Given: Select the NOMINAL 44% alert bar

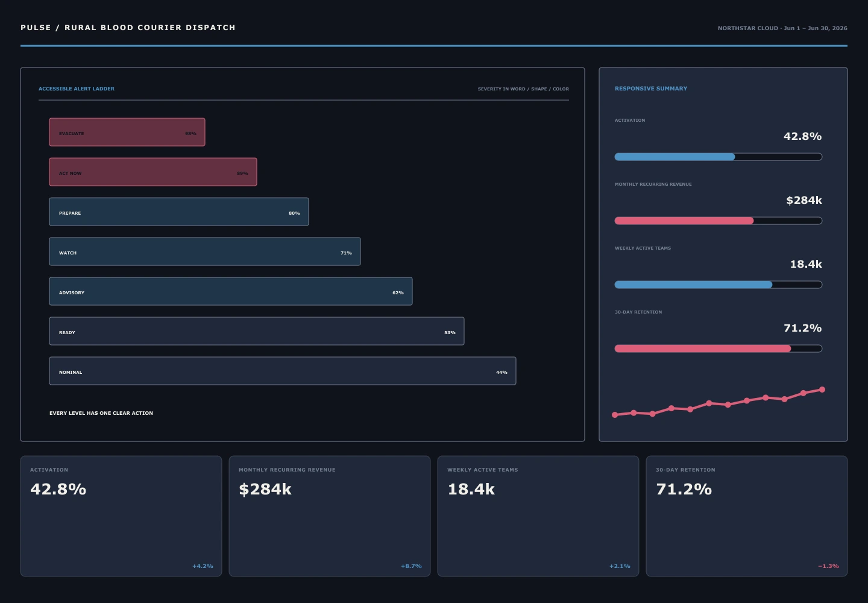Looking at the screenshot, I should coord(283,371).
